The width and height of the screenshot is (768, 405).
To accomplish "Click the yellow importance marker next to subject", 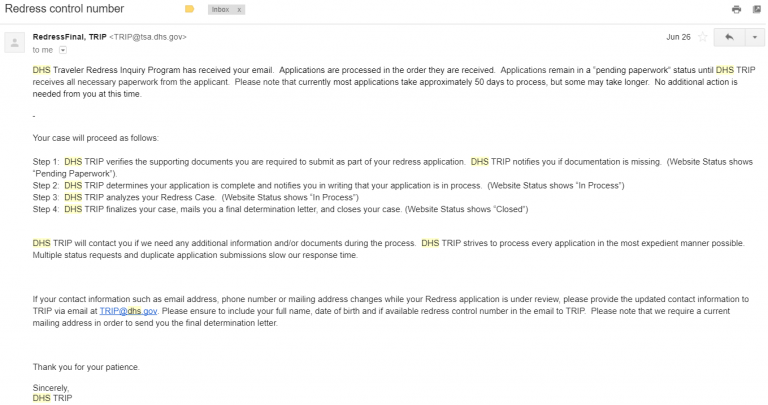I will (x=190, y=9).
